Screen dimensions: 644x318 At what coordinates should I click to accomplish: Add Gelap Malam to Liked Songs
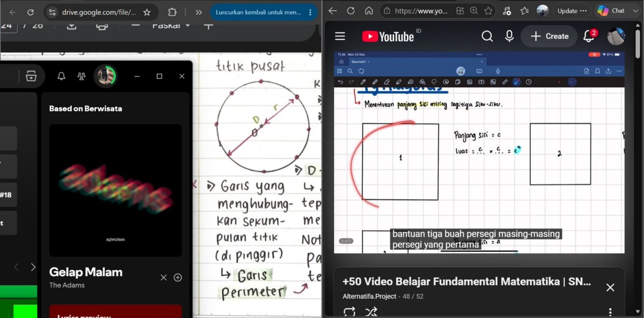[x=178, y=277]
